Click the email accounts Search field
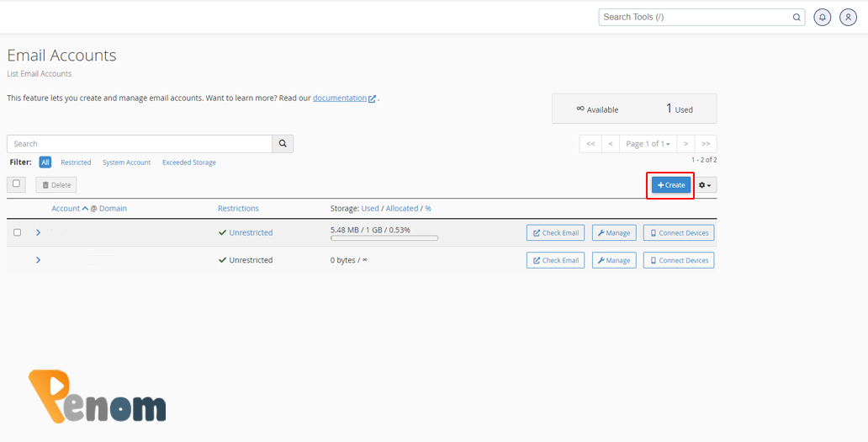 pyautogui.click(x=140, y=143)
